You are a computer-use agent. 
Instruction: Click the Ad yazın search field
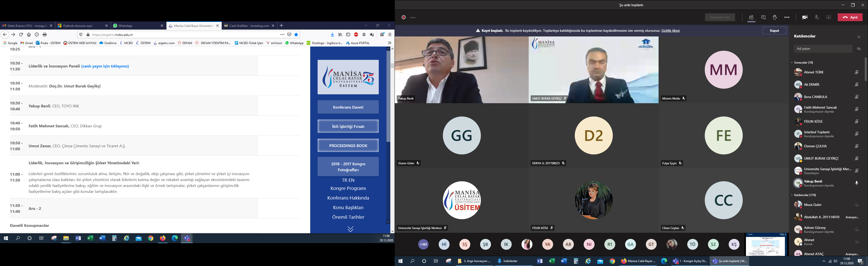[823, 49]
